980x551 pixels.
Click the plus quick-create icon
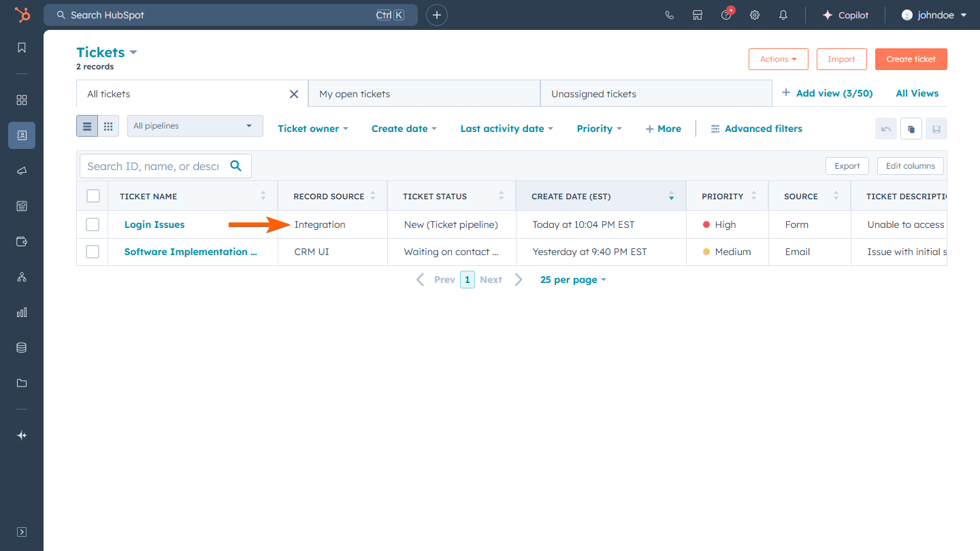click(437, 15)
